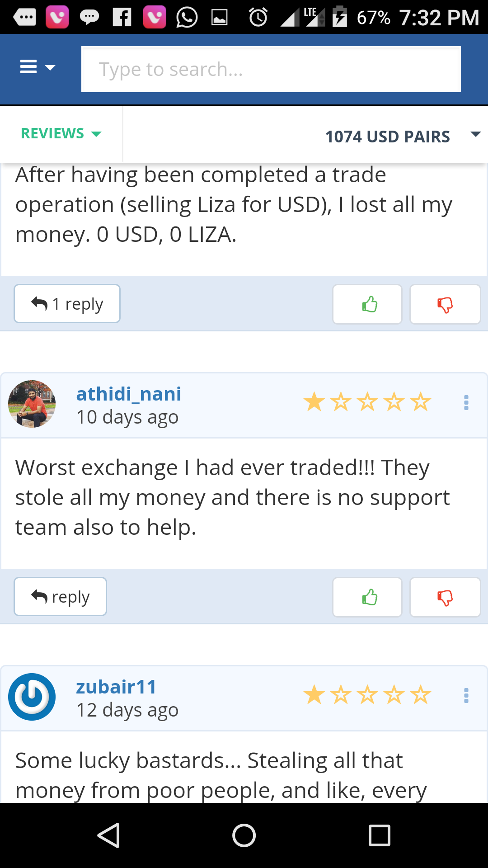Open zubair11's avatar icon
The height and width of the screenshot is (868, 488).
[32, 697]
